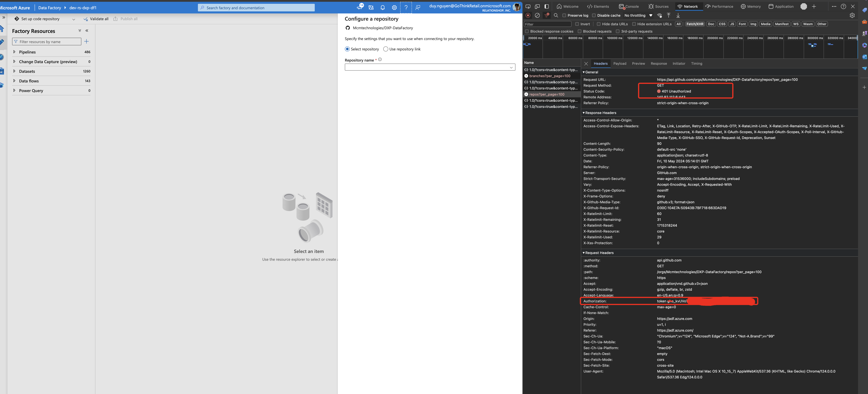The height and width of the screenshot is (394, 868).
Task: Clear the network log in DevTools
Action: [x=537, y=15]
